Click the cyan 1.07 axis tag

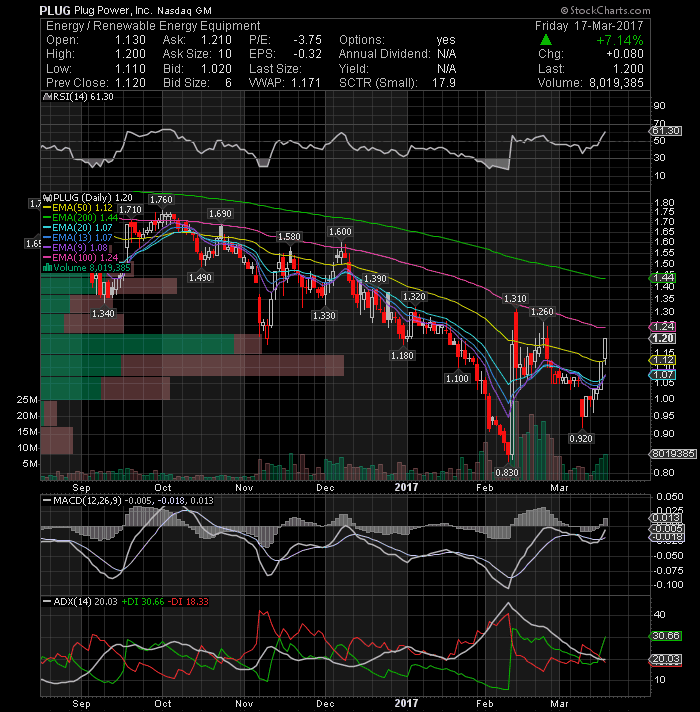tap(663, 375)
